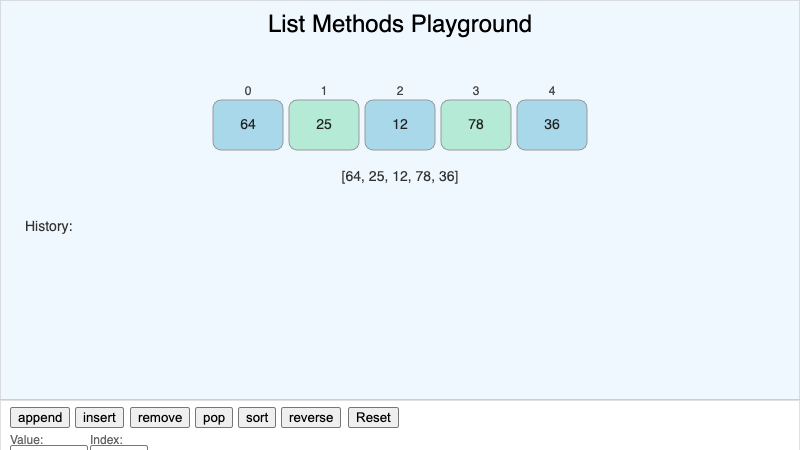Screen dimensions: 800x450
Task: Reverse the list order
Action: tap(311, 417)
